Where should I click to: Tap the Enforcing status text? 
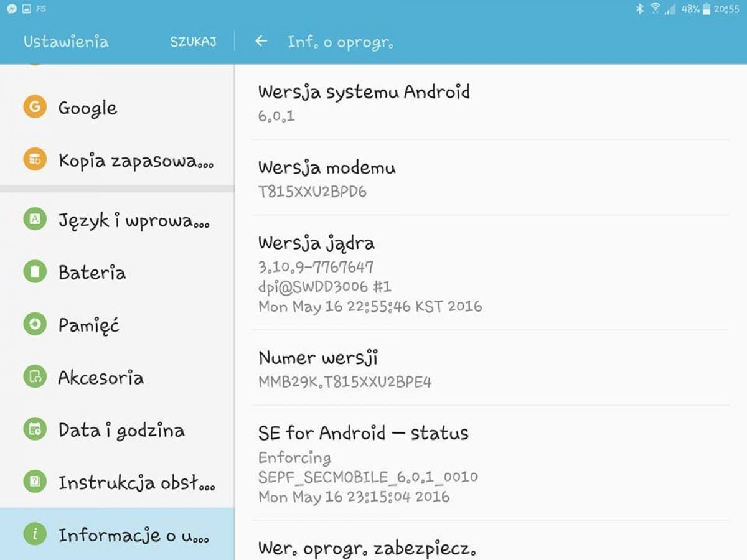tap(294, 458)
